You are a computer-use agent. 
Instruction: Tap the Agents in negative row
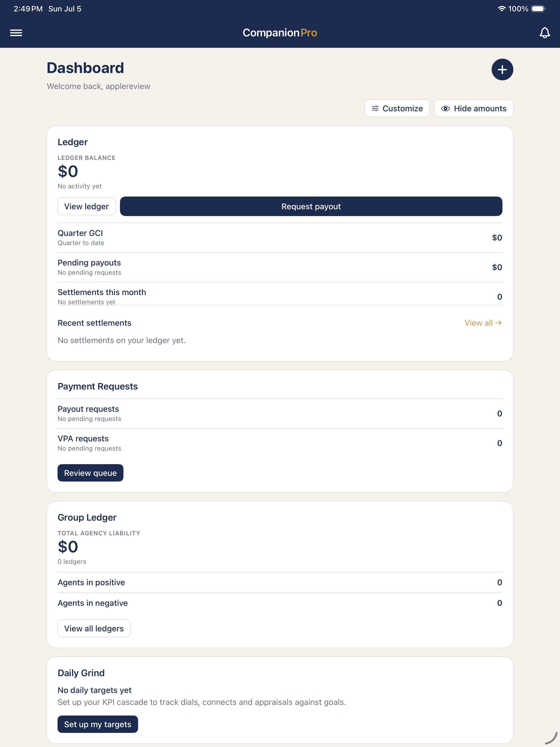tap(280, 603)
